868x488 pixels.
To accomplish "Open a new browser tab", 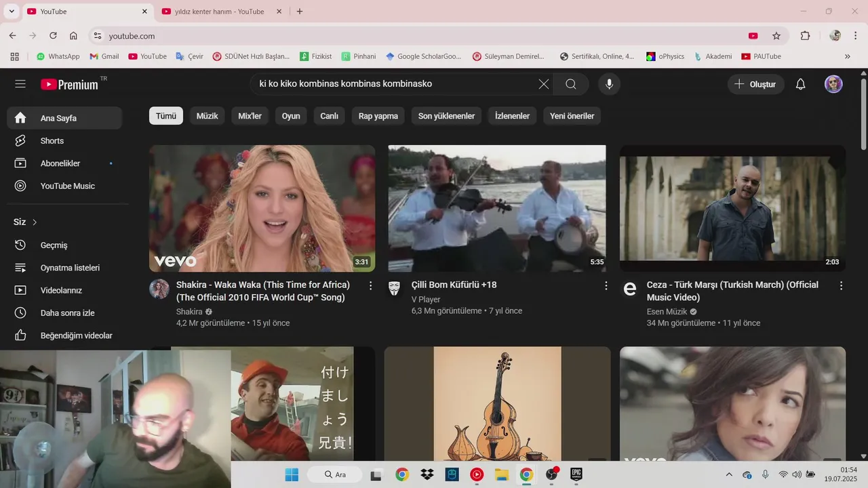I will point(300,12).
